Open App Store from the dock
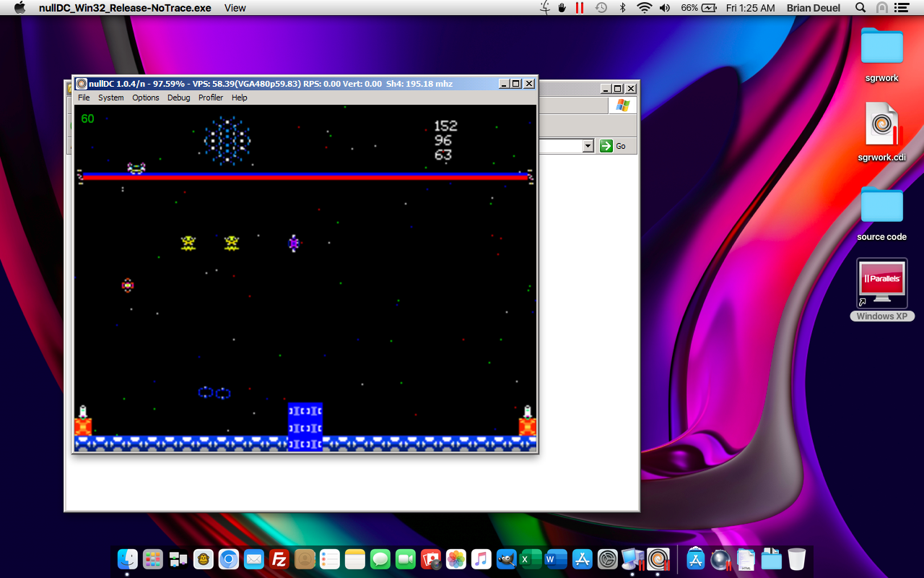 [x=582, y=559]
